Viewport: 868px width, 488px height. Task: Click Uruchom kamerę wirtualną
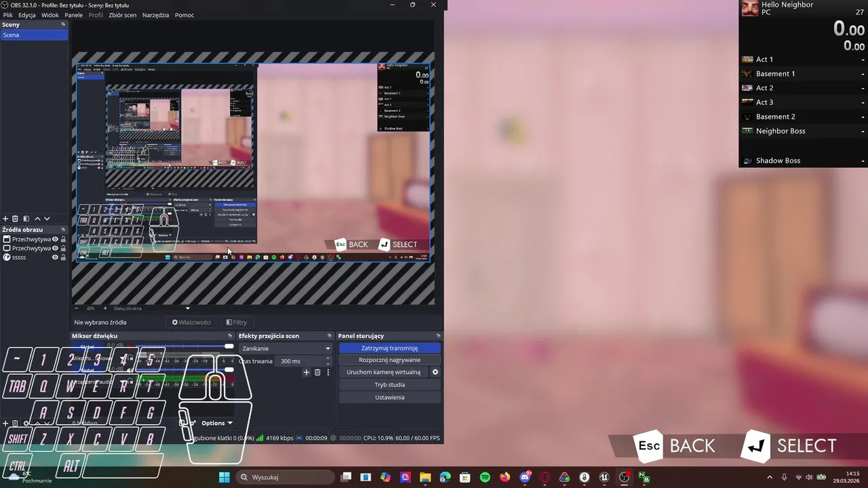pos(384,372)
